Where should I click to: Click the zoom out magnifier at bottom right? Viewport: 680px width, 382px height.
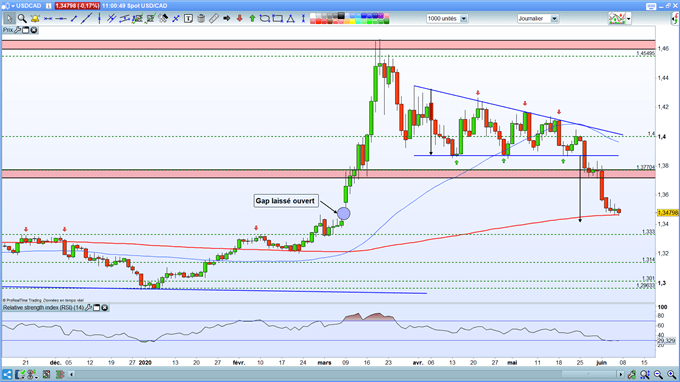(x=658, y=374)
